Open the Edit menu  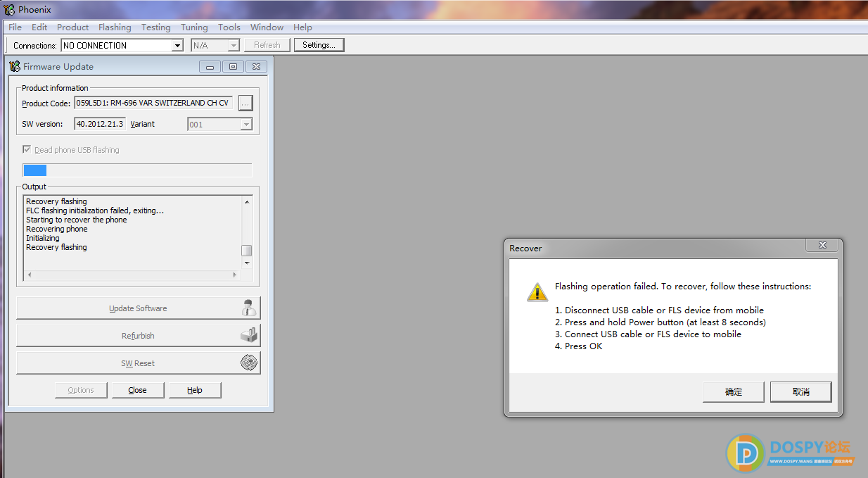(39, 27)
